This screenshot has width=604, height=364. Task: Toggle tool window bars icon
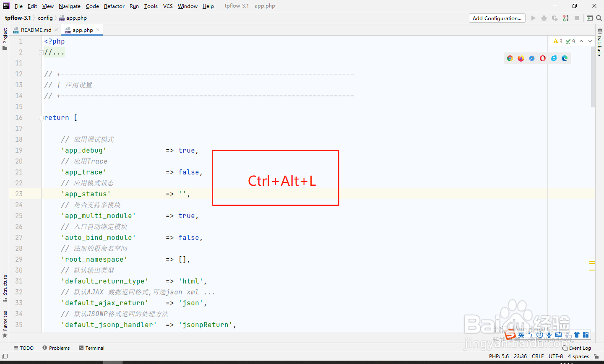5,356
